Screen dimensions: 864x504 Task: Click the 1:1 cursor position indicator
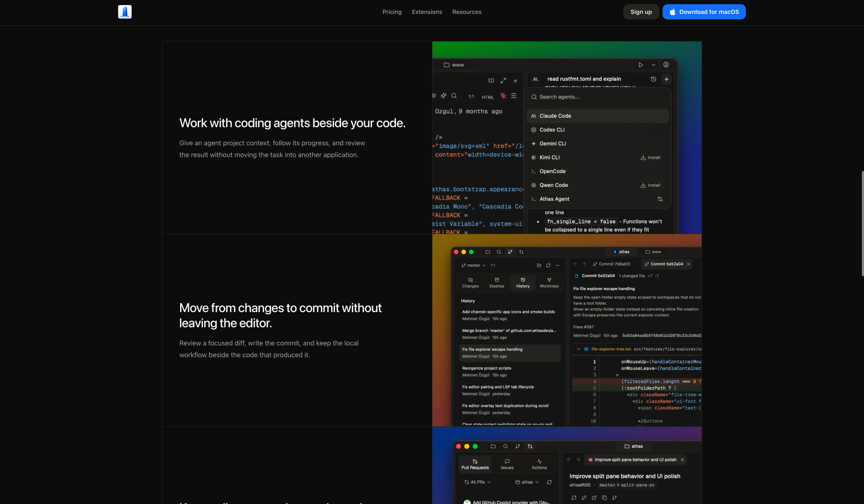[x=471, y=97]
